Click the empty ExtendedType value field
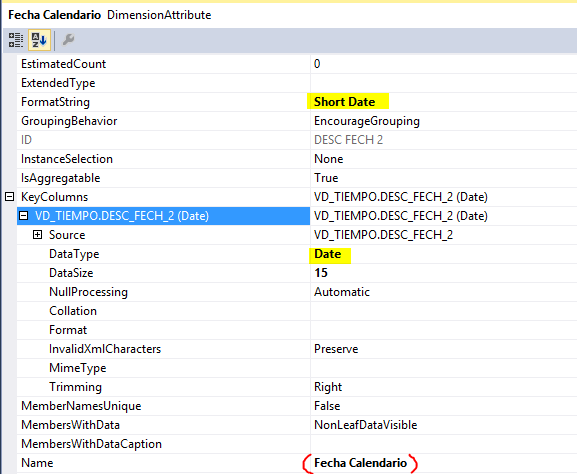The image size is (577, 474). click(x=444, y=83)
